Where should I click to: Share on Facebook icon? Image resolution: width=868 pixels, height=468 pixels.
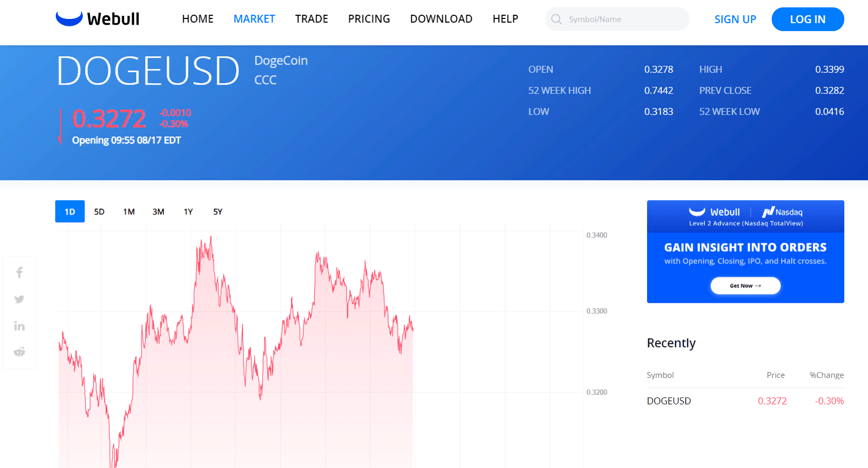coord(19,272)
